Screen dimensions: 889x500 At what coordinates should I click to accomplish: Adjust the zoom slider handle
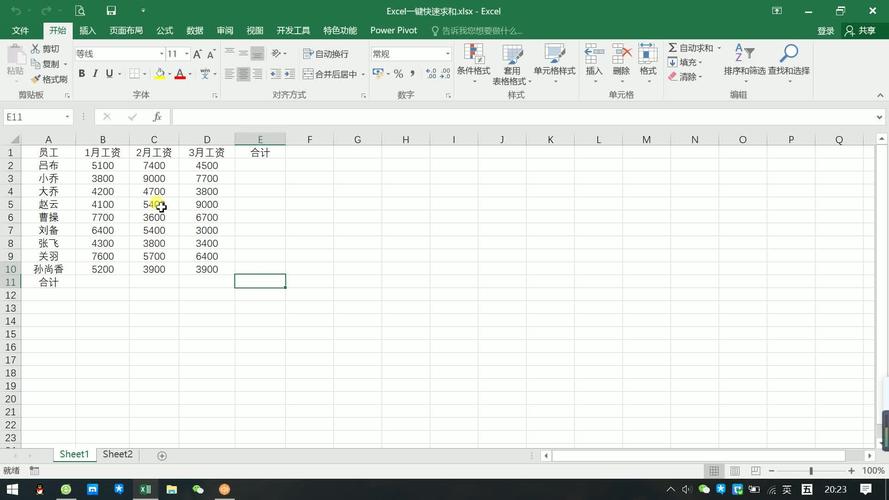[811, 471]
